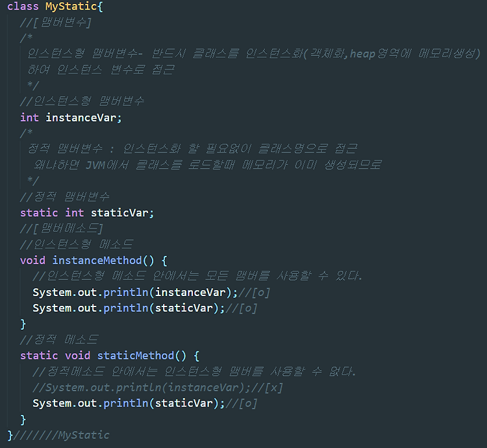Click the comment //인스턴스형 메소드

click(77, 244)
